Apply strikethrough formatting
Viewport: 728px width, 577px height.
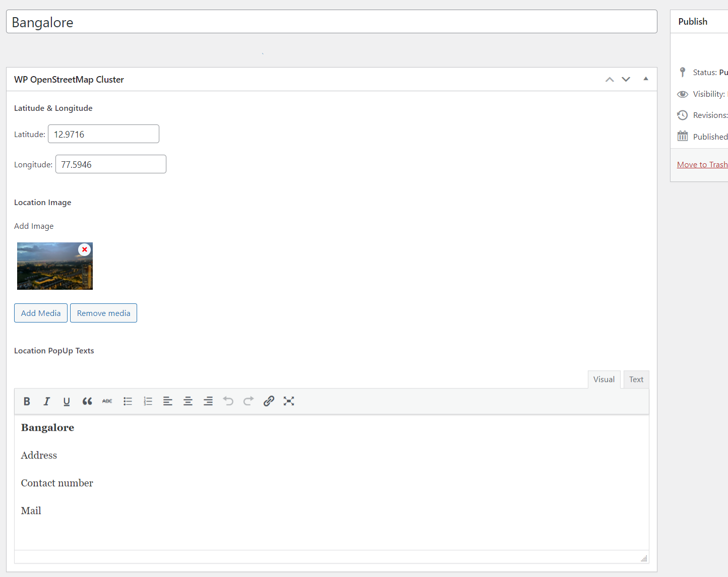pyautogui.click(x=107, y=401)
